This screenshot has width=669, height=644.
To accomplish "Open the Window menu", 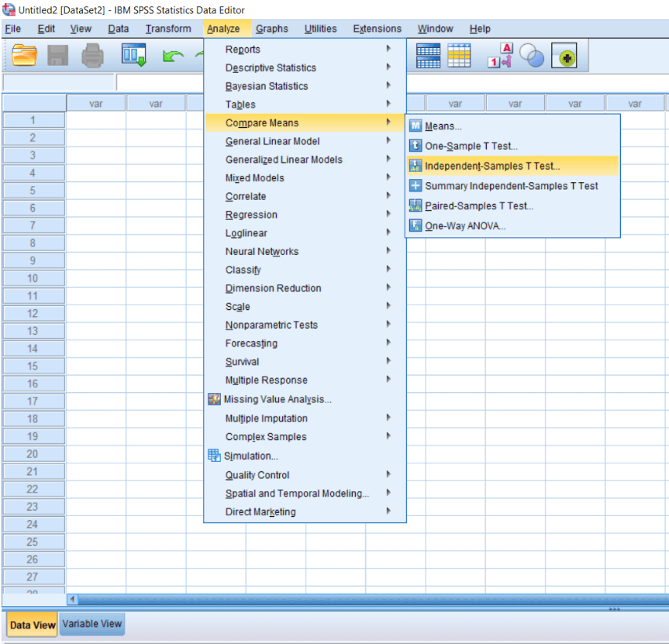I will (x=435, y=29).
